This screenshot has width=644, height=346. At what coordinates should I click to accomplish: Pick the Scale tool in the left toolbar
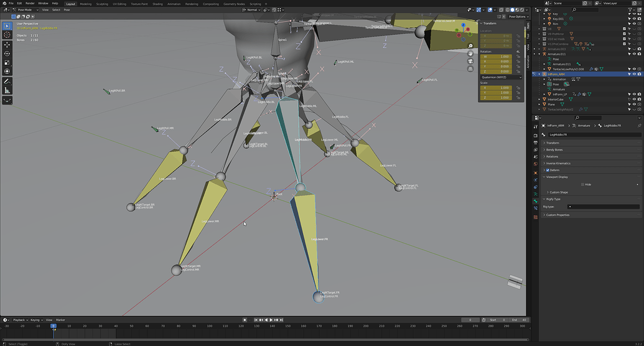point(7,62)
